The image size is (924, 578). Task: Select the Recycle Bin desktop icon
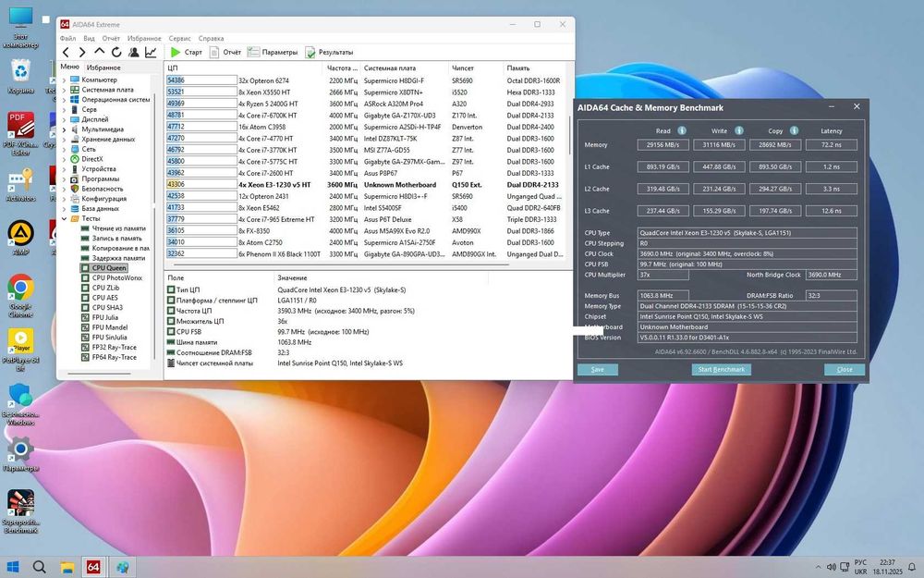tap(20, 77)
